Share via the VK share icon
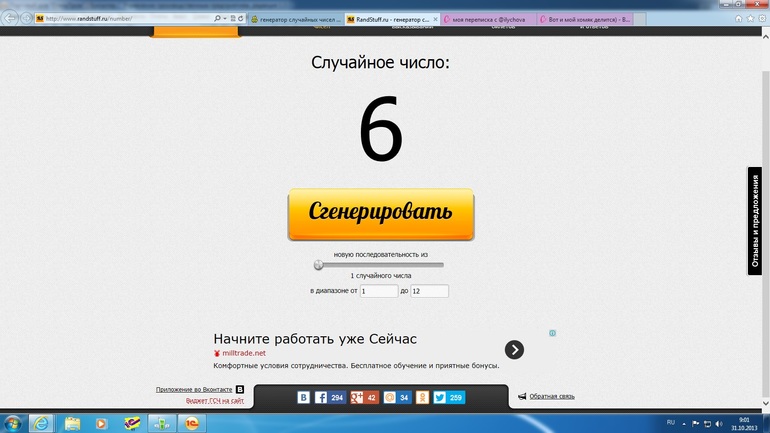 point(303,397)
